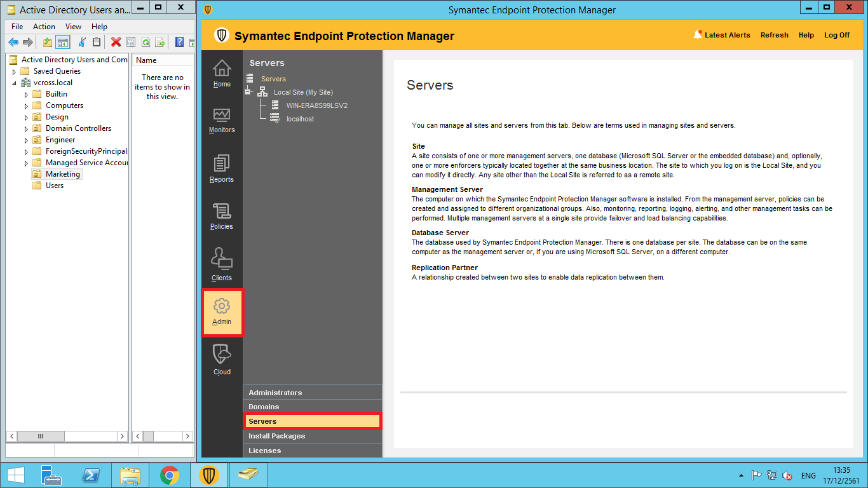Open the Action menu

(44, 27)
